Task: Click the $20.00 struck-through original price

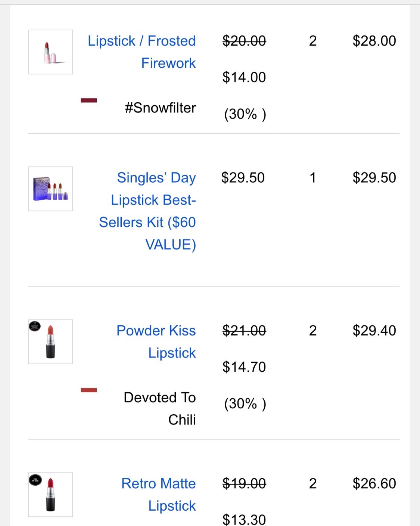Action: (244, 41)
